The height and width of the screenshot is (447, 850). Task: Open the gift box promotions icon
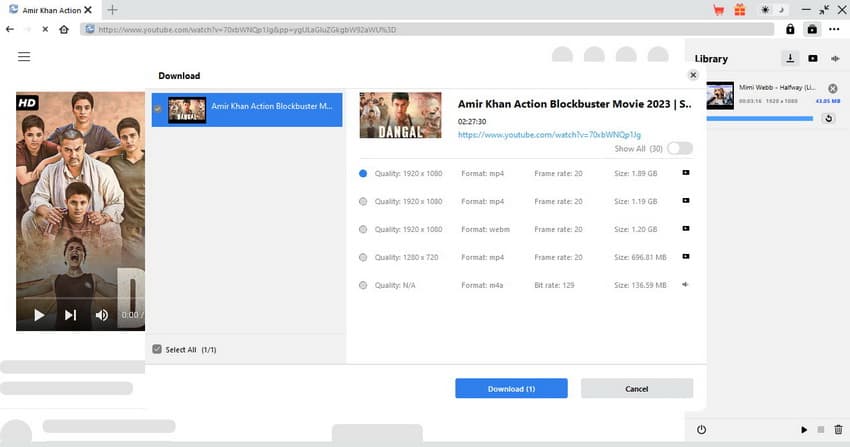click(x=740, y=10)
